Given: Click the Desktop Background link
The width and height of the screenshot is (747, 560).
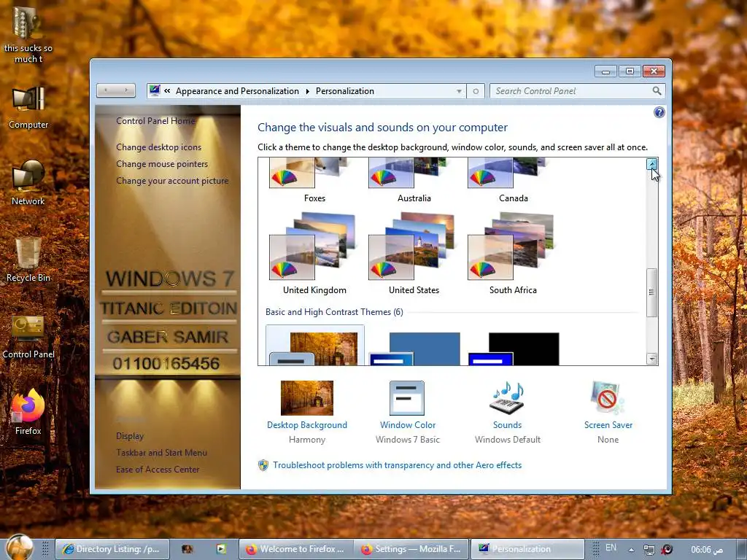Looking at the screenshot, I should pyautogui.click(x=307, y=425).
